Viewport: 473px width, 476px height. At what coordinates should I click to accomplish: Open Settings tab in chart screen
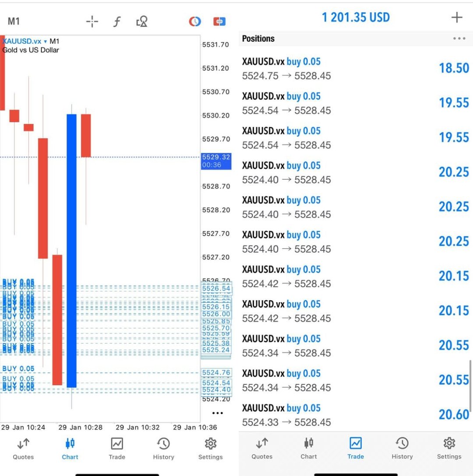pos(211,449)
